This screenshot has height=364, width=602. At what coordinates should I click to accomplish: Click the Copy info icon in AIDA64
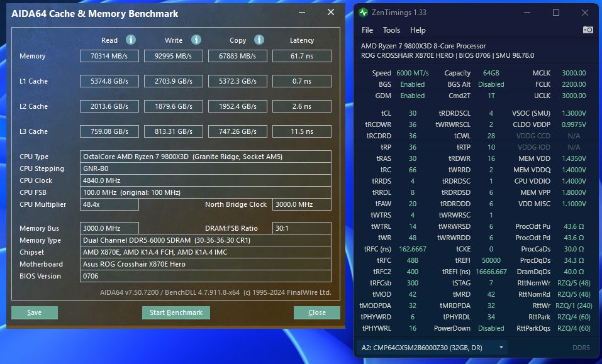click(259, 40)
